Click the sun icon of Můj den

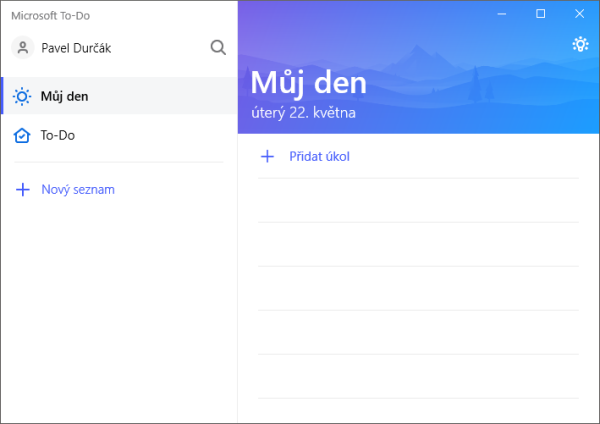pos(22,96)
